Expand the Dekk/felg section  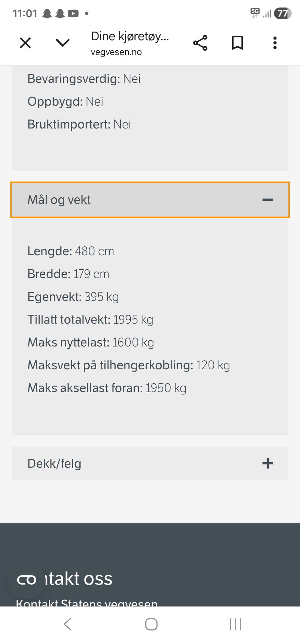click(x=150, y=463)
